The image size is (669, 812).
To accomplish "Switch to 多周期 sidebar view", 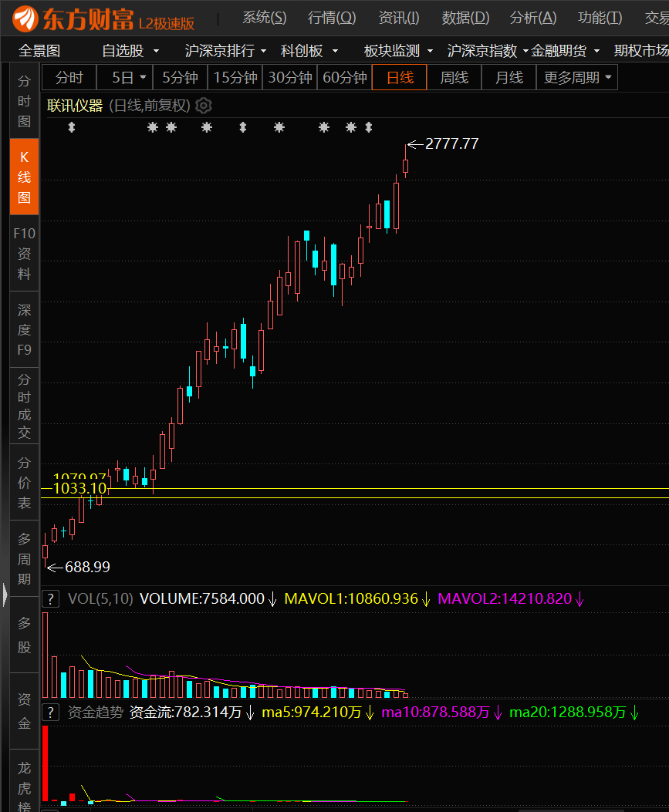I will [25, 559].
